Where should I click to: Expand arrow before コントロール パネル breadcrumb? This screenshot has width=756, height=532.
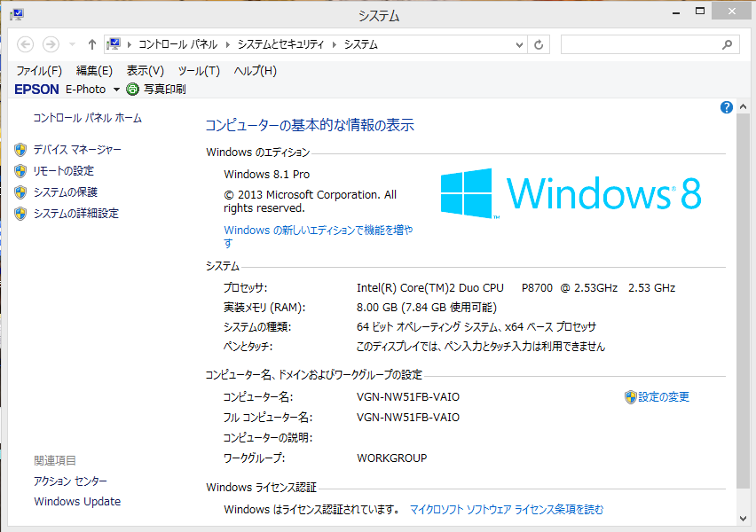[x=130, y=45]
